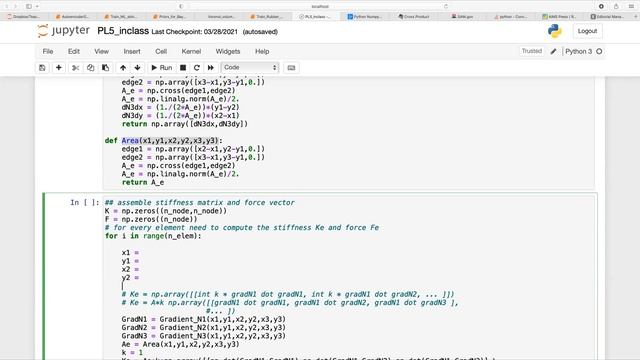Click the Python 3 kernel name
The image size is (640, 360).
[x=578, y=51]
